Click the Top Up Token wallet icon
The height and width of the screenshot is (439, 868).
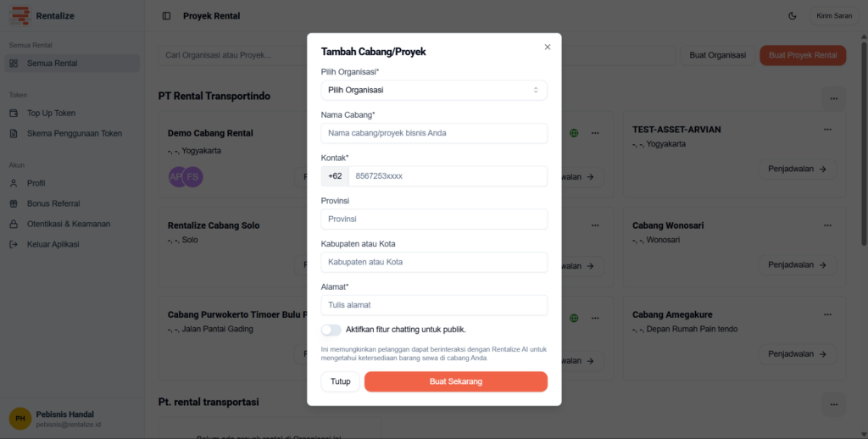coord(14,113)
